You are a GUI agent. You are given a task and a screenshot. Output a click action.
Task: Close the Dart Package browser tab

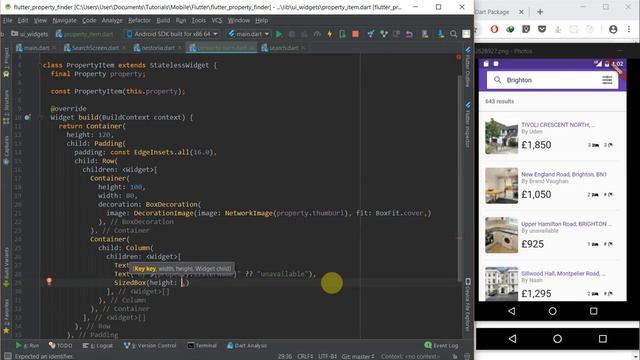(521, 12)
